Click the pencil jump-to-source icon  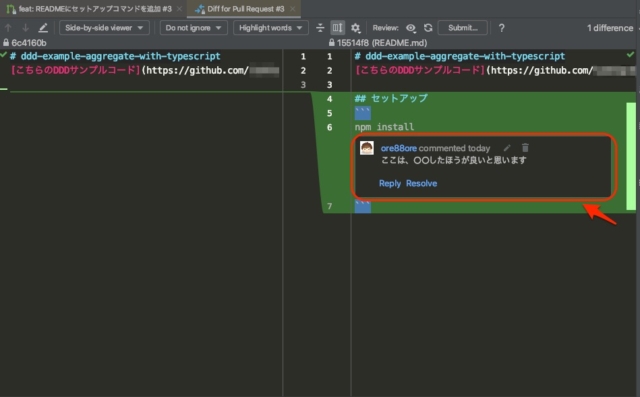click(43, 28)
